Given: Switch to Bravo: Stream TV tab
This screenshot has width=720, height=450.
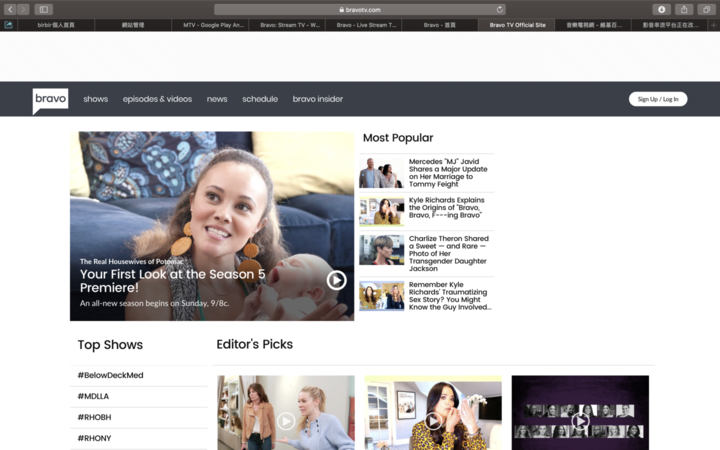Looking at the screenshot, I should point(287,25).
